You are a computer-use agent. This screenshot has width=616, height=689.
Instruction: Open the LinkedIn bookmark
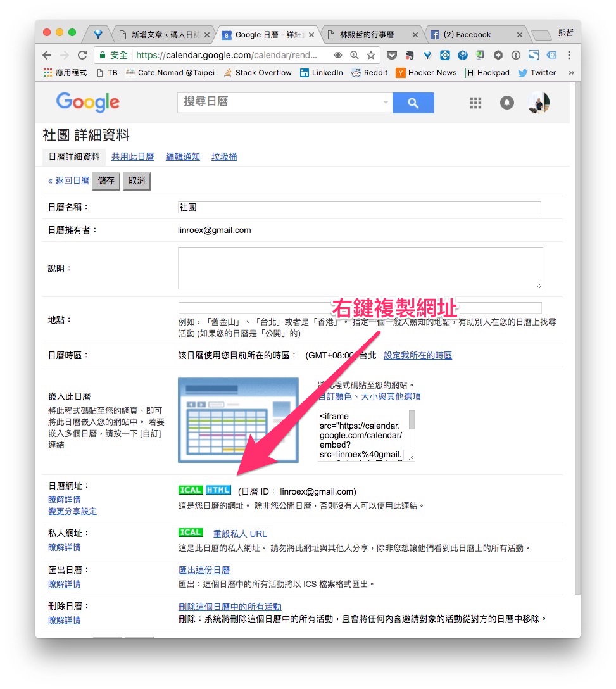[321, 72]
